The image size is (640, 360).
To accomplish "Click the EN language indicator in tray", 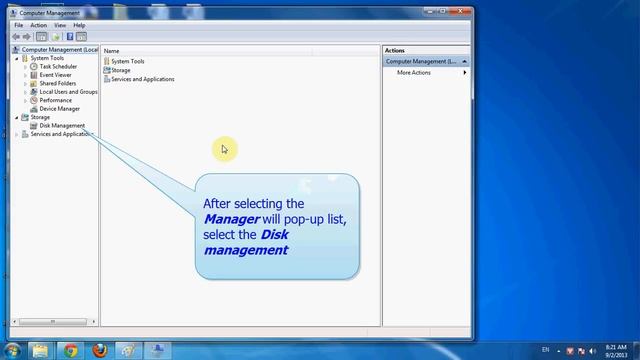I will pyautogui.click(x=545, y=350).
